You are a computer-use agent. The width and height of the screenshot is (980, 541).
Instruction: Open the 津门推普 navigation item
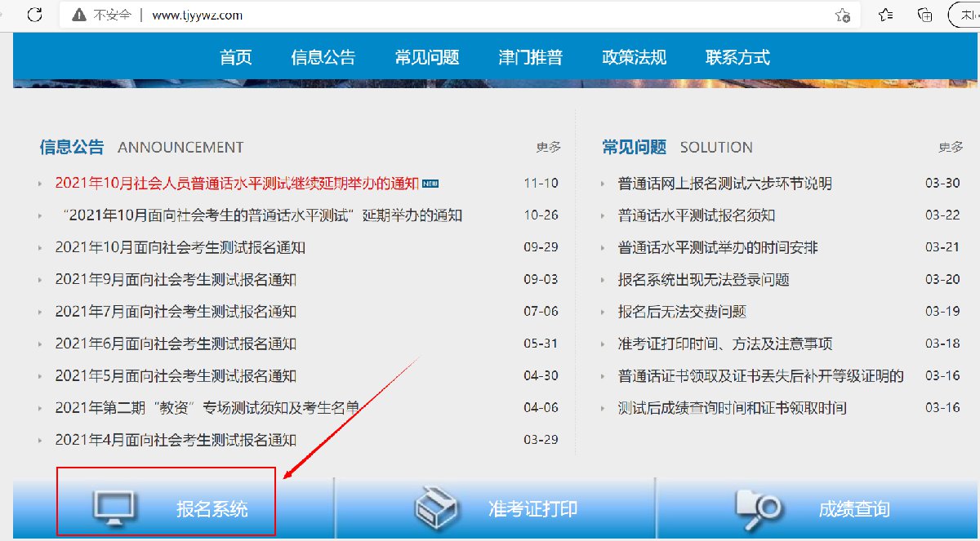pos(531,57)
